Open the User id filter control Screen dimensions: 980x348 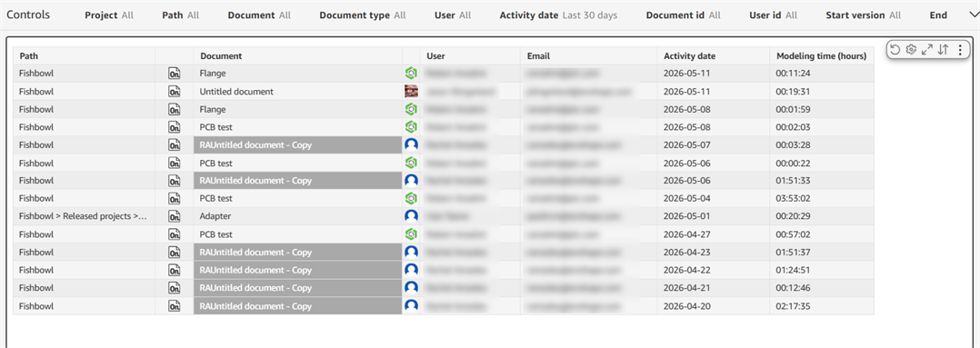click(773, 15)
